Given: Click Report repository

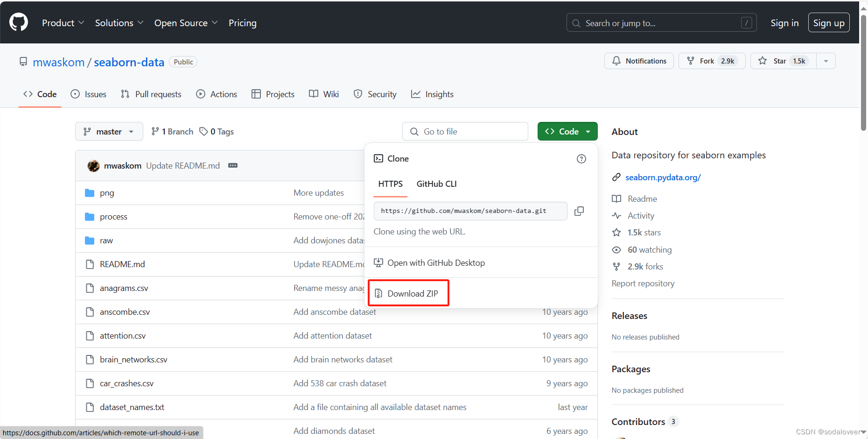Looking at the screenshot, I should coord(643,283).
